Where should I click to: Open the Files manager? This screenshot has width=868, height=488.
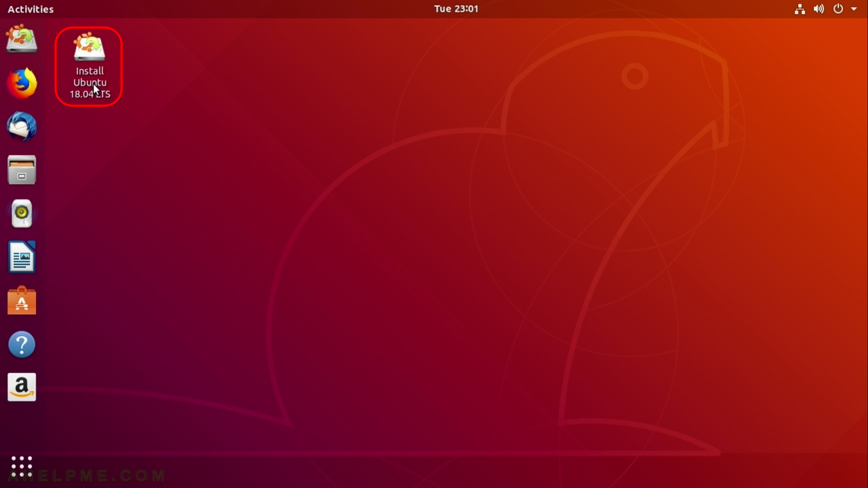click(x=22, y=170)
